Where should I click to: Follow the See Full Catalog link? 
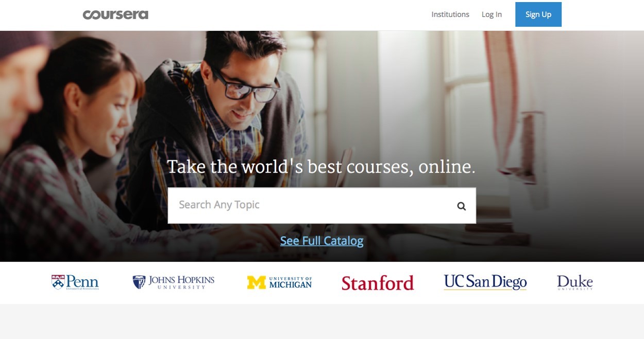pyautogui.click(x=322, y=241)
